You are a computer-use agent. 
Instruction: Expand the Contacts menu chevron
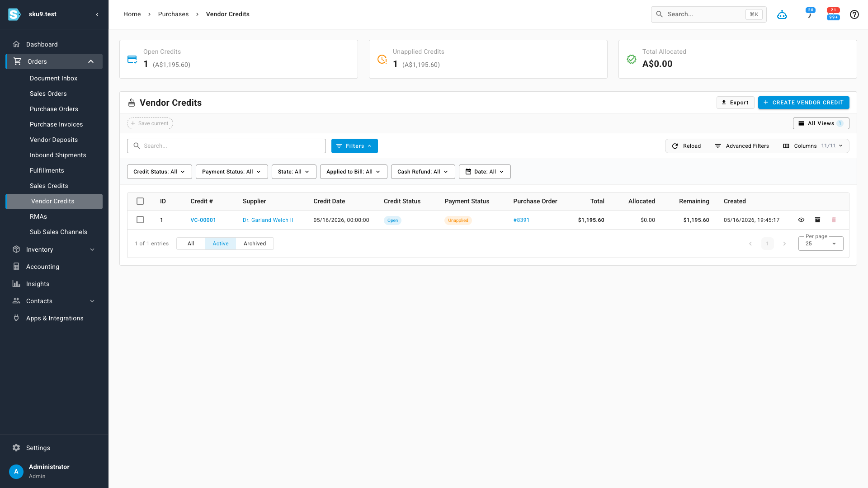92,301
